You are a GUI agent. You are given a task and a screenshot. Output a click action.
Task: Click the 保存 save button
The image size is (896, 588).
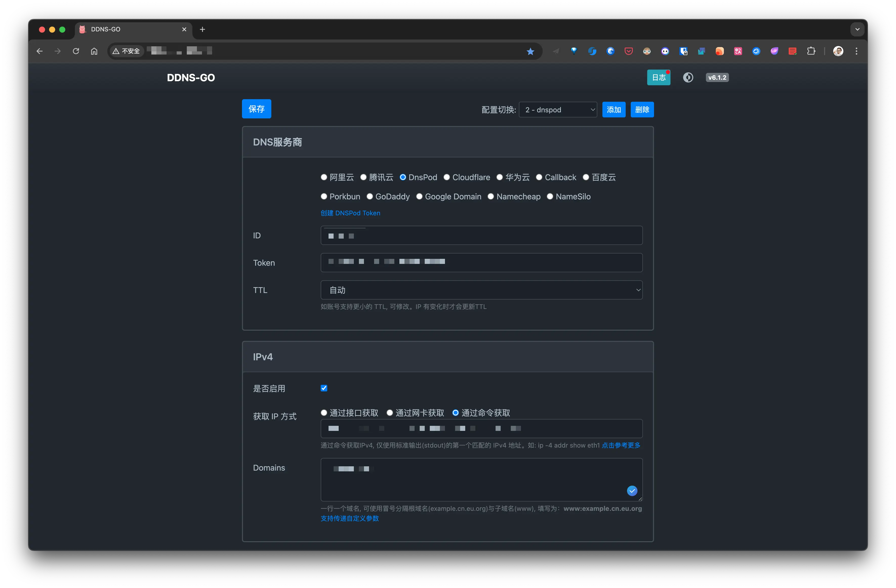[256, 109]
